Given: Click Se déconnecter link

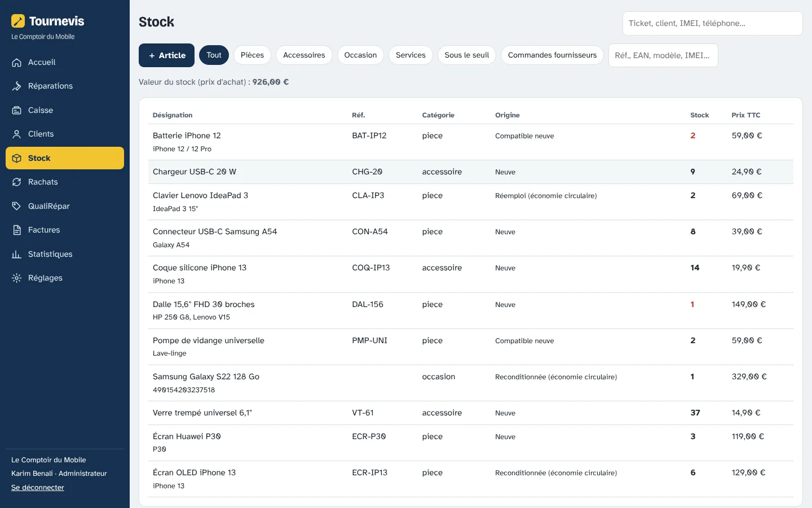Looking at the screenshot, I should [x=38, y=488].
